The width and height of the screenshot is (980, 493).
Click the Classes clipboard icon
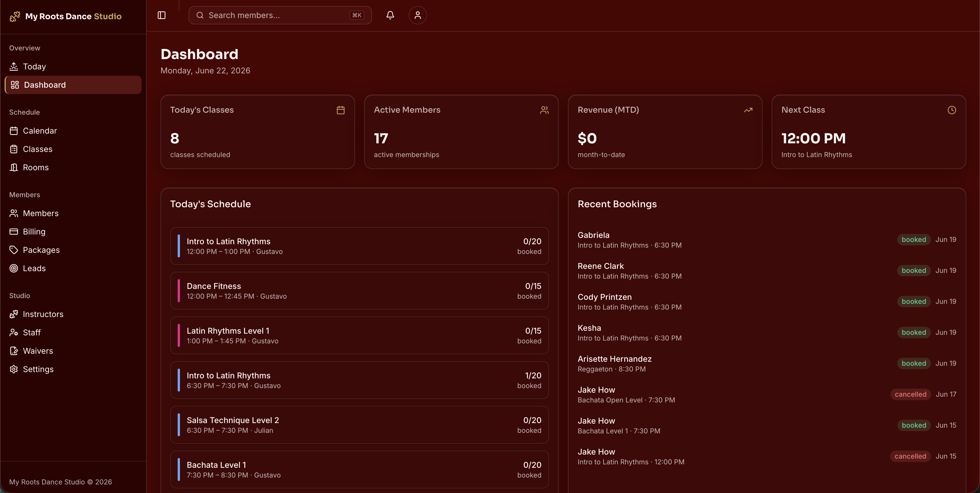14,149
